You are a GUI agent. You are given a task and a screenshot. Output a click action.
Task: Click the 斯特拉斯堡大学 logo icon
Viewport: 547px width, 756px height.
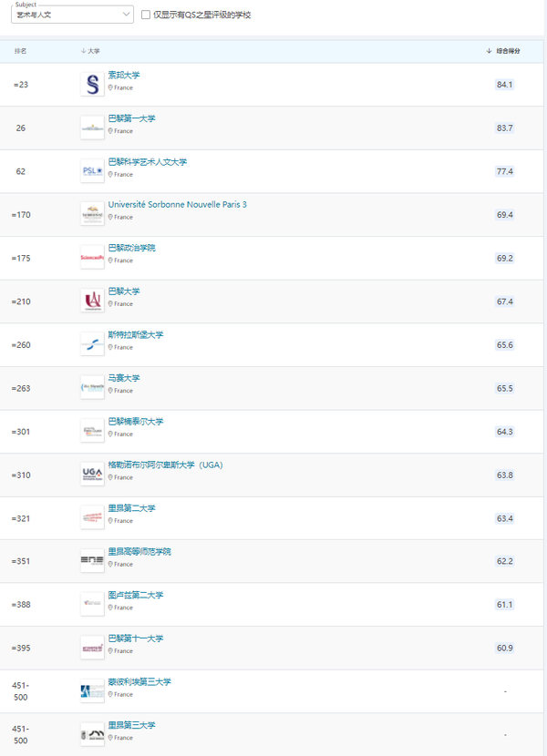click(x=92, y=344)
